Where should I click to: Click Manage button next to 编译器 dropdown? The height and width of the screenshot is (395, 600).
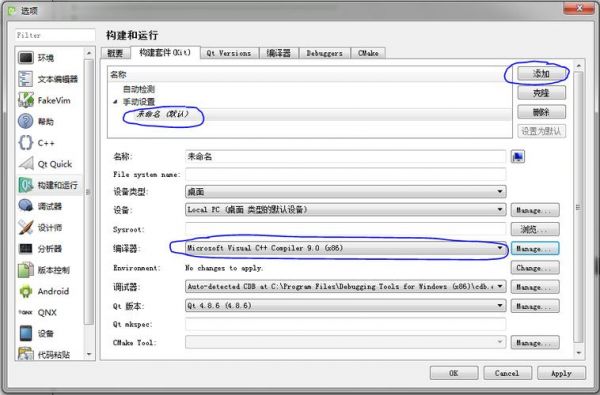(x=535, y=248)
